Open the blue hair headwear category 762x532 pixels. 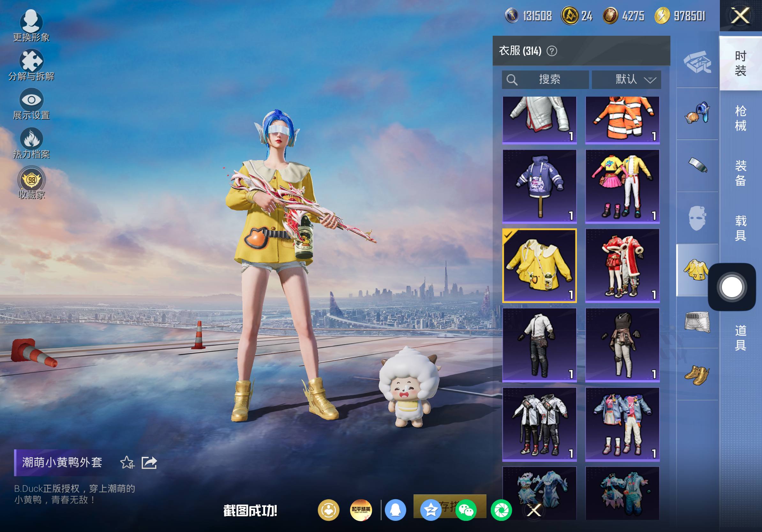tap(697, 114)
